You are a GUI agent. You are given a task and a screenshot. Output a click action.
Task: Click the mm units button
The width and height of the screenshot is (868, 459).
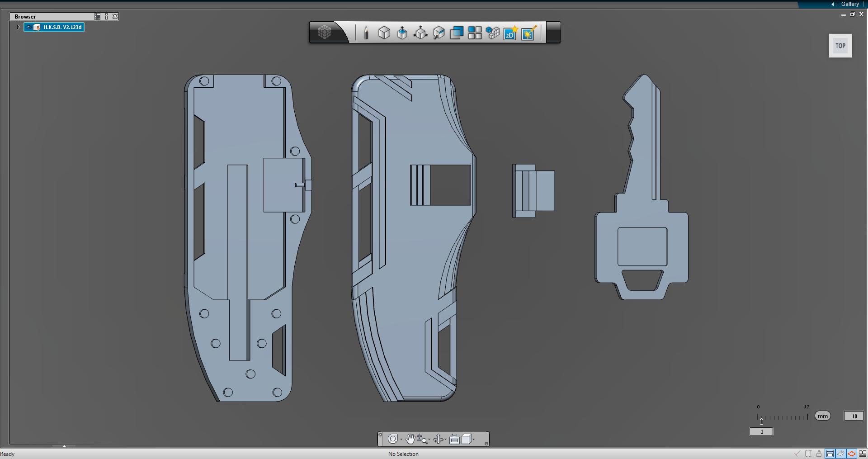(823, 416)
